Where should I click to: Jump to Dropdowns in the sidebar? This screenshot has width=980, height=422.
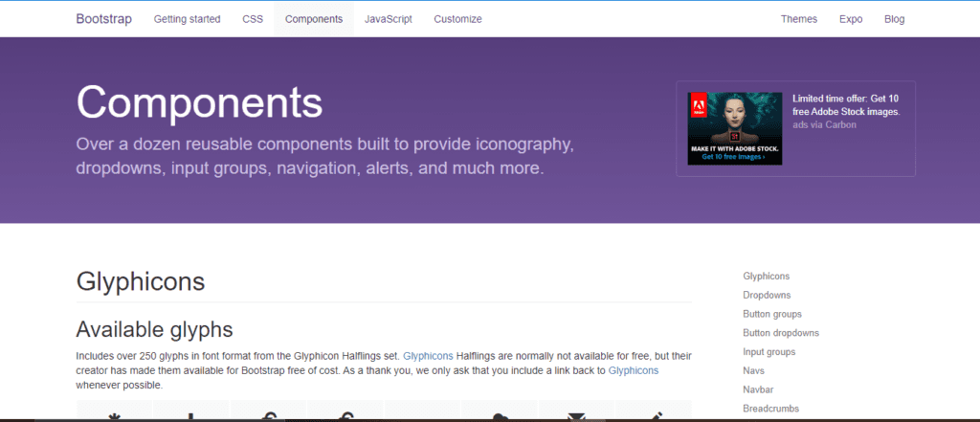(767, 295)
